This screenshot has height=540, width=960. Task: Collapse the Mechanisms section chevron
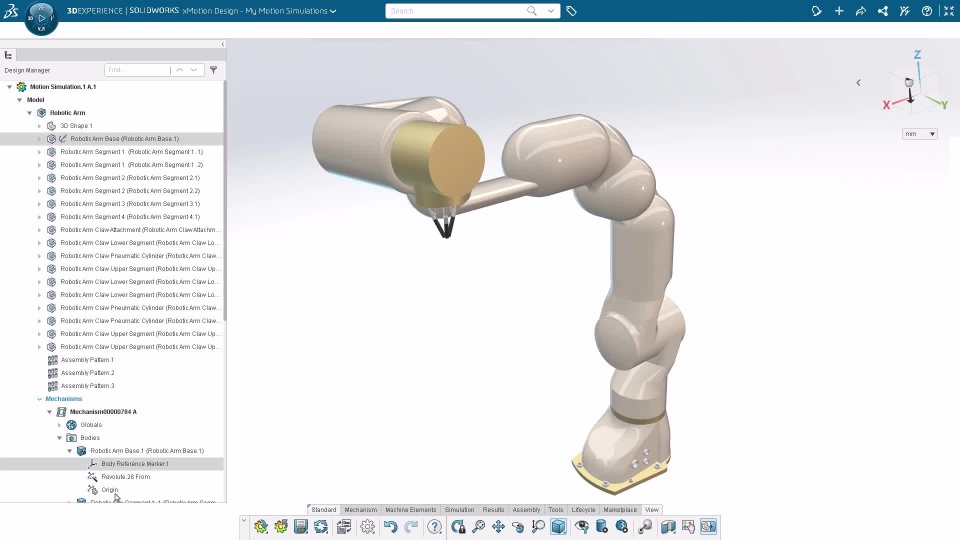pos(40,399)
